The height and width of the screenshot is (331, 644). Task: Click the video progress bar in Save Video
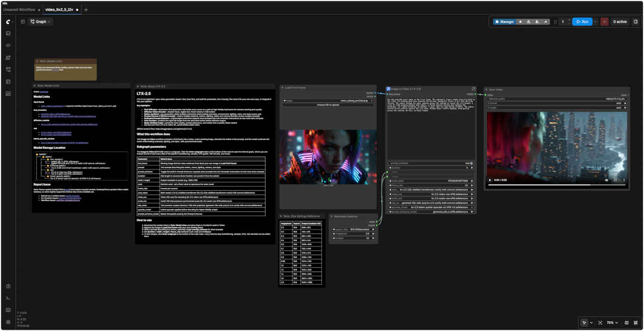coord(556,185)
